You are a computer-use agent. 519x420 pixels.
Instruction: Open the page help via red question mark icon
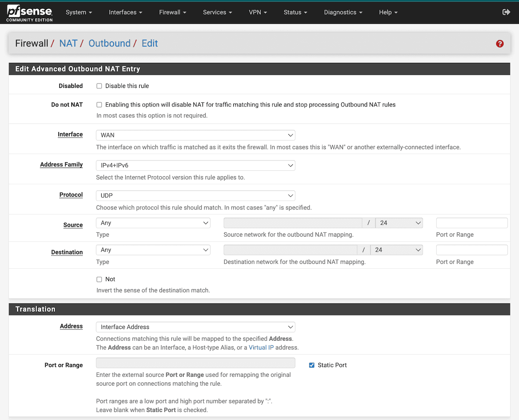click(x=500, y=44)
